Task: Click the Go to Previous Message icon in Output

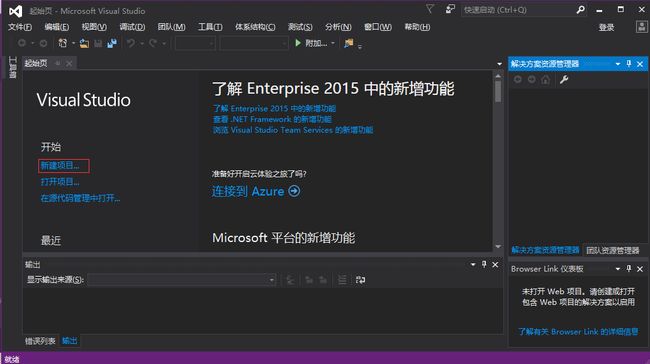Action: pos(309,280)
